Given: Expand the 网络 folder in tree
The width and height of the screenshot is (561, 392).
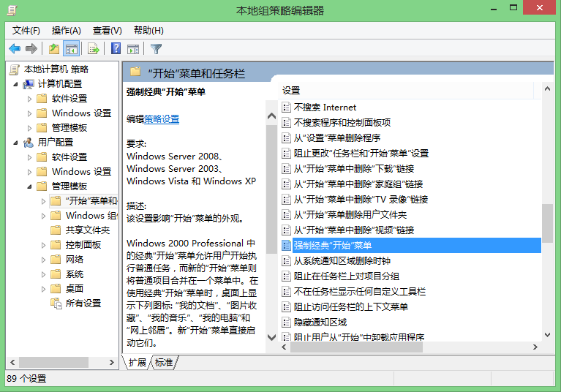Looking at the screenshot, I should pyautogui.click(x=43, y=260).
